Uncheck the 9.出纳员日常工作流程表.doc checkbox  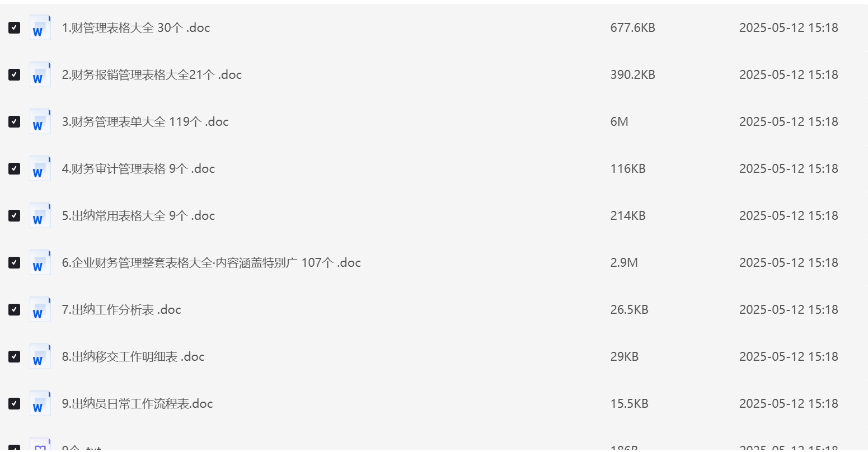click(15, 403)
